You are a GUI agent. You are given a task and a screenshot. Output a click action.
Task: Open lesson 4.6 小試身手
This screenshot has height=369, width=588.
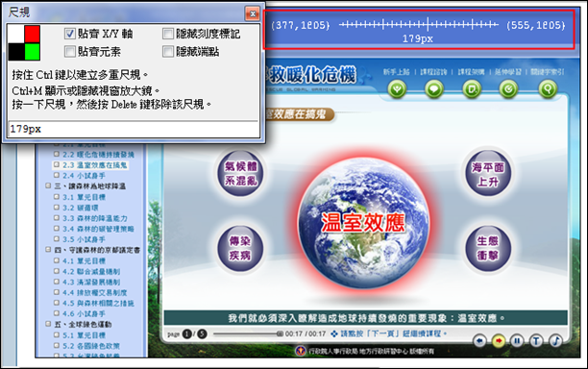coord(84,313)
